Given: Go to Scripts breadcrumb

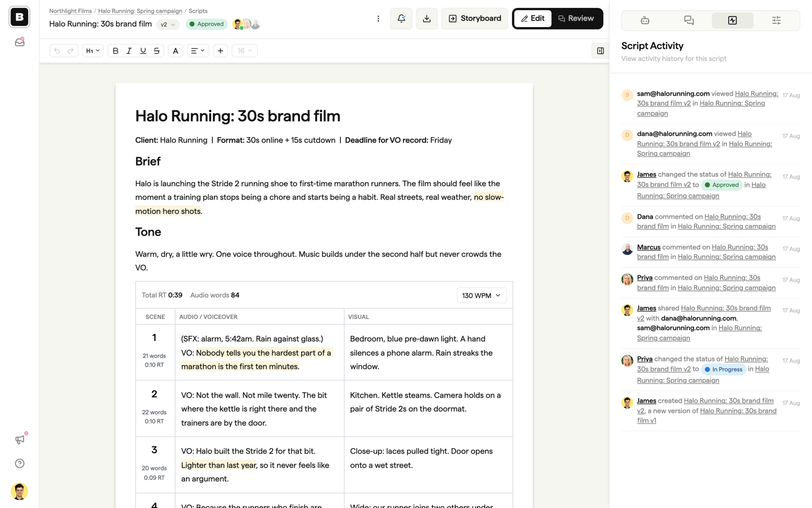Looking at the screenshot, I should [198, 11].
